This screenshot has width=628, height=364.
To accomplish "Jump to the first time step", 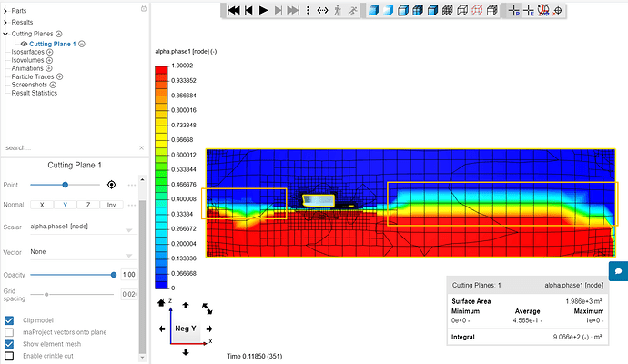I will pos(233,10).
